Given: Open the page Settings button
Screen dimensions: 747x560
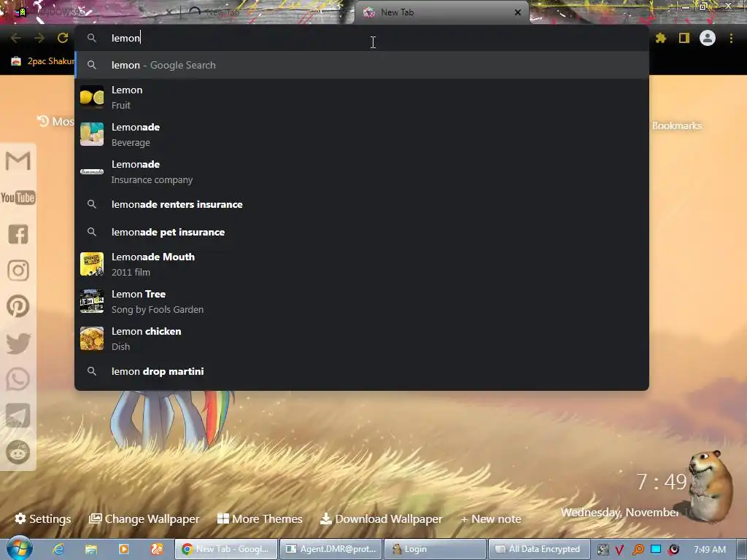Looking at the screenshot, I should pyautogui.click(x=43, y=518).
